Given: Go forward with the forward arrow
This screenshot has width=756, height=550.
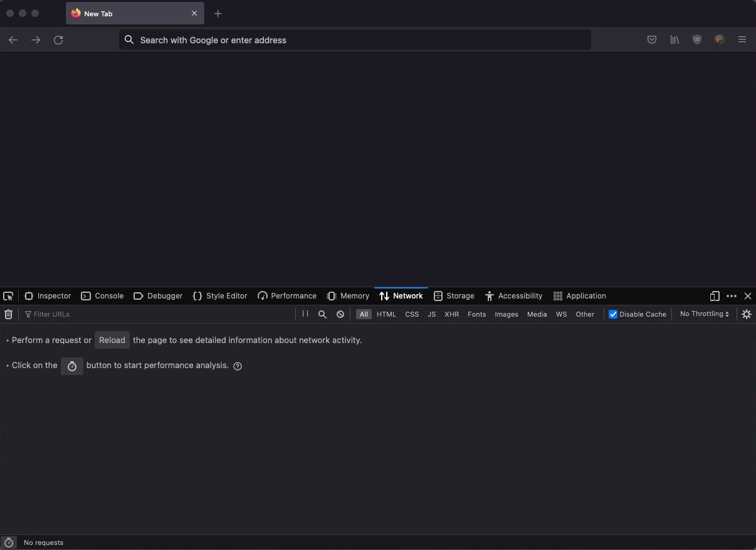Looking at the screenshot, I should click(36, 40).
